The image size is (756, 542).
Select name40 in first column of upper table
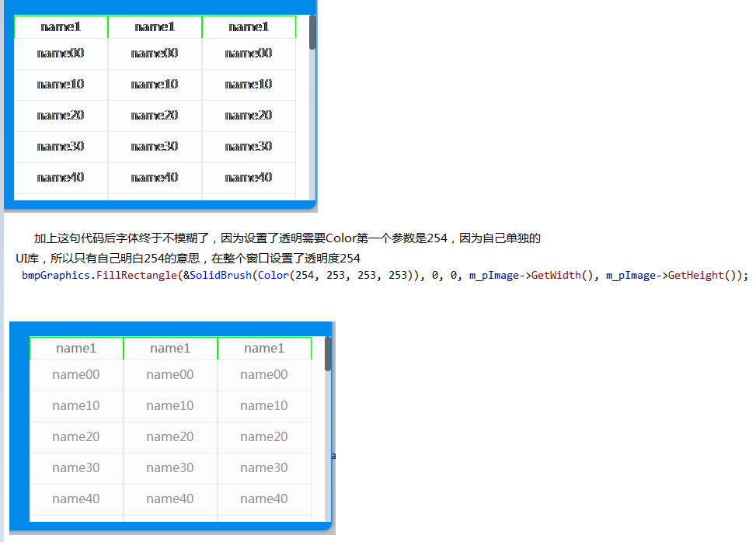[x=61, y=178]
